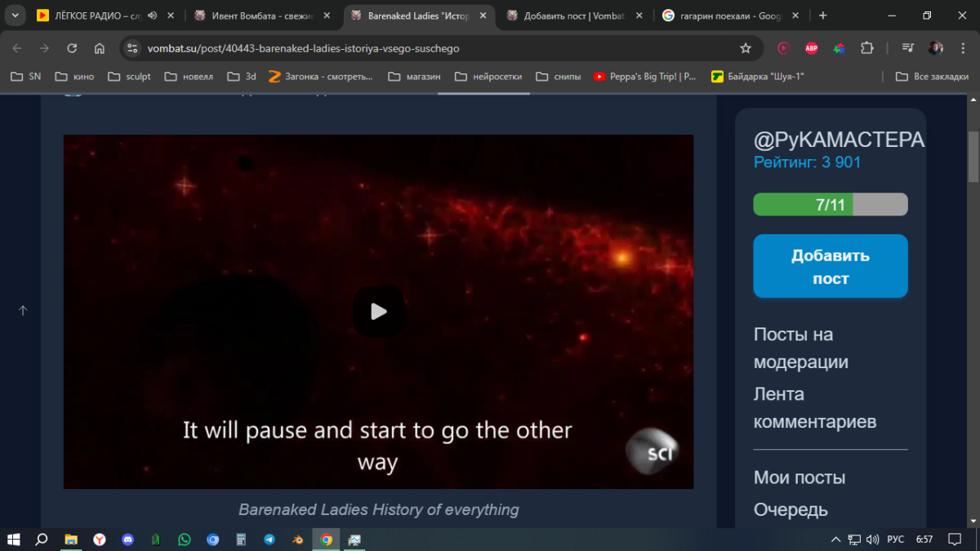Open the media control playlist button
Image resolution: width=980 pixels, height=551 pixels.
click(908, 48)
